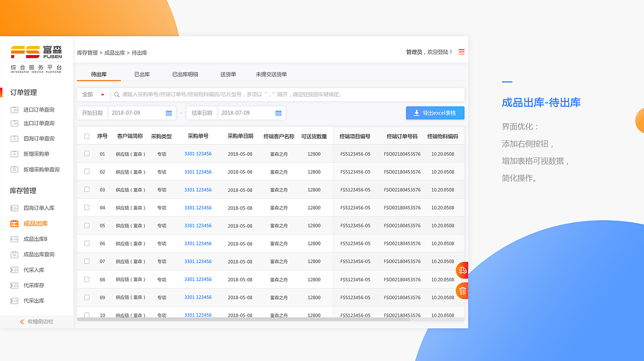The width and height of the screenshot is (644, 361).
Task: Click the 进口订单查询 sidebar icon
Action: 14,109
